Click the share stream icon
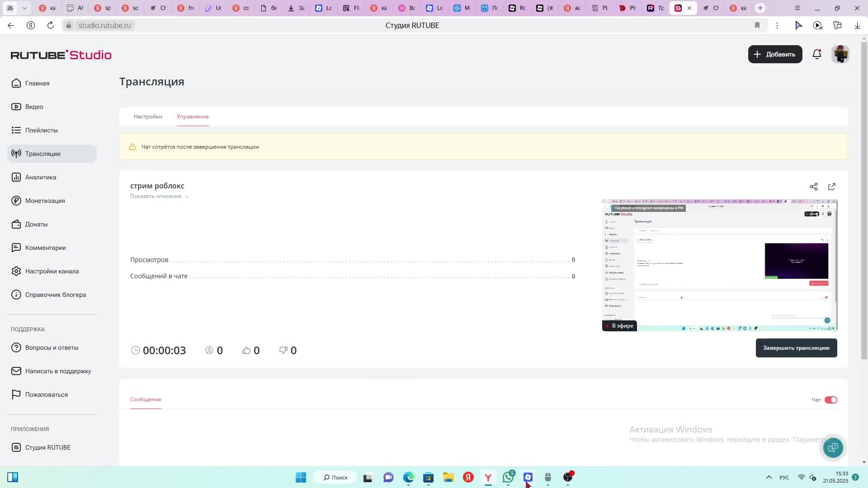This screenshot has height=488, width=868. 814,187
